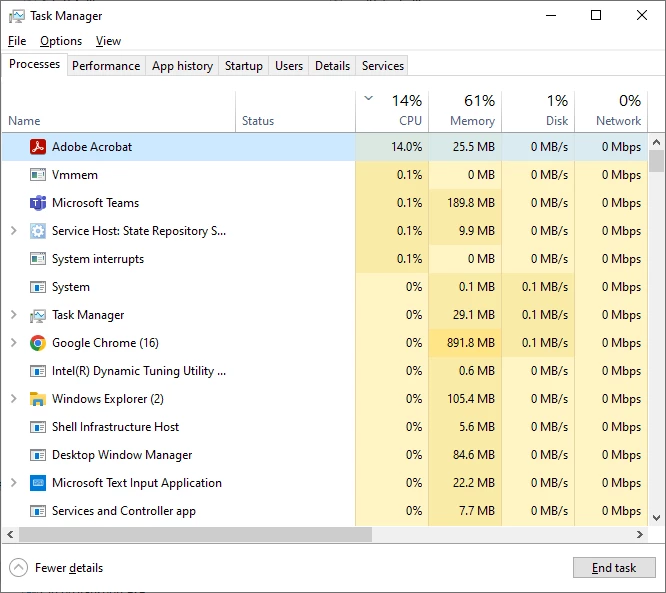
Task: Select the Vmmem process name
Action: point(75,175)
